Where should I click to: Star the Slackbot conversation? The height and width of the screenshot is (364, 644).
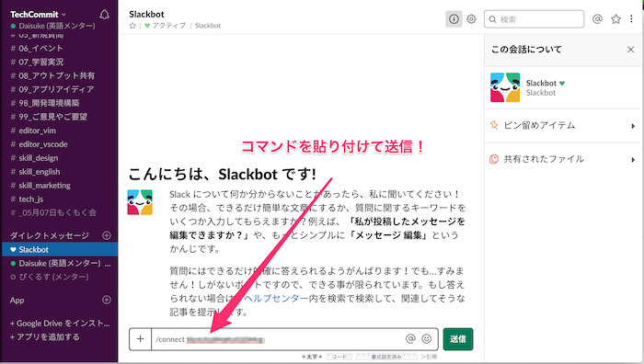click(132, 26)
